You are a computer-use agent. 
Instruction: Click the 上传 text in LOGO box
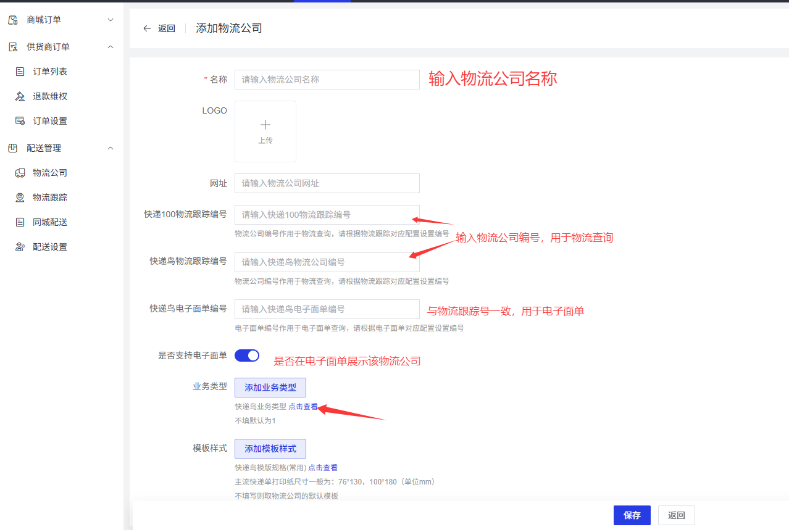[x=265, y=141]
